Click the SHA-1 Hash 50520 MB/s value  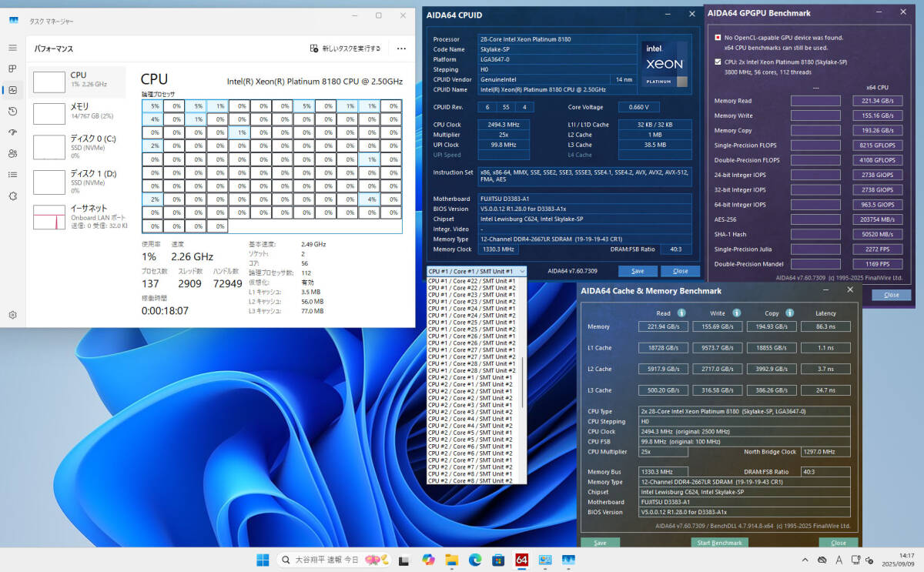pos(877,234)
